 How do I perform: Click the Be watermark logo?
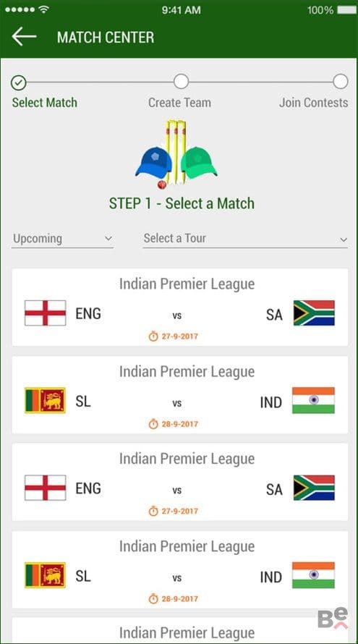click(x=333, y=618)
